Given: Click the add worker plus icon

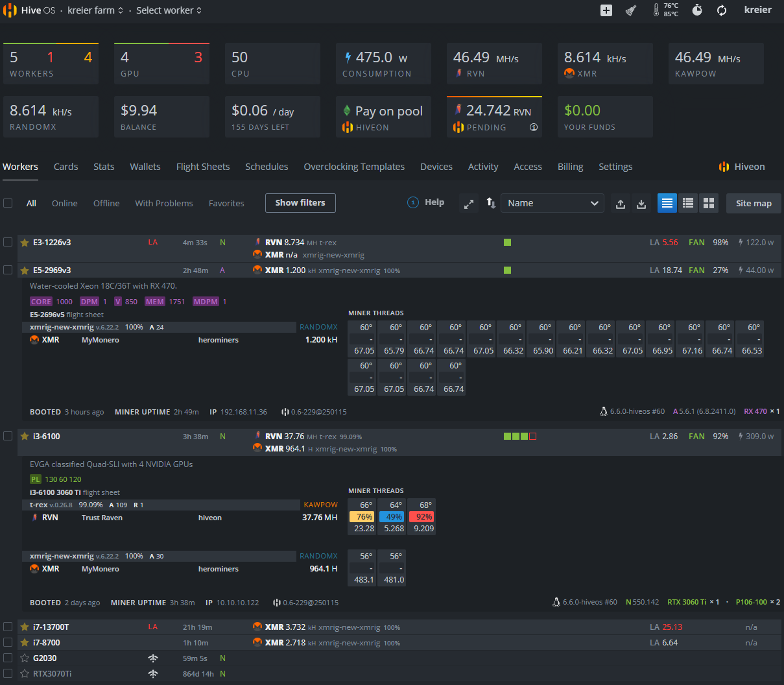Looking at the screenshot, I should point(606,10).
